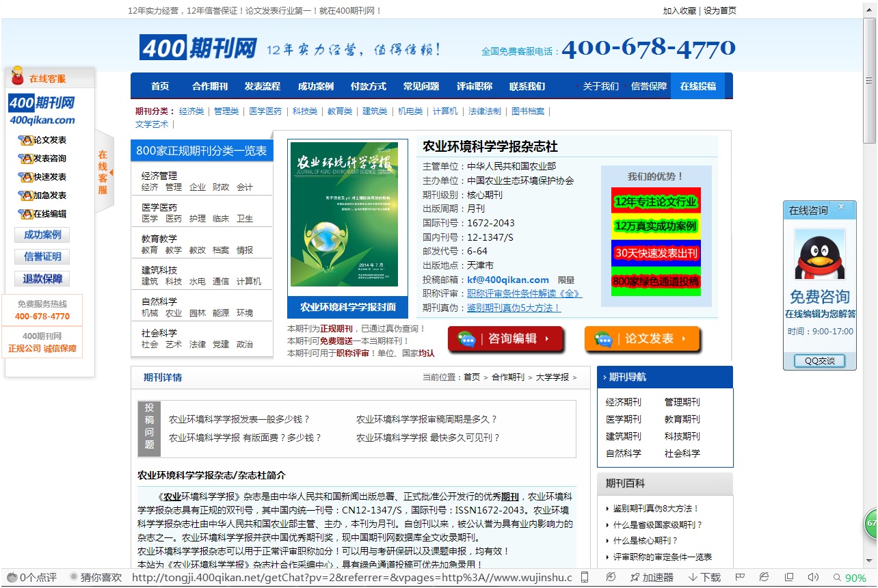Click the 30天快速发表出刊 blue banner
The height and width of the screenshot is (588, 878).
click(x=656, y=253)
